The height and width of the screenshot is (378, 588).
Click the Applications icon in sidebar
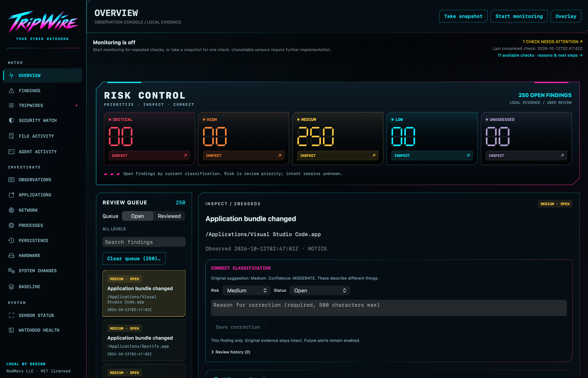pyautogui.click(x=11, y=195)
